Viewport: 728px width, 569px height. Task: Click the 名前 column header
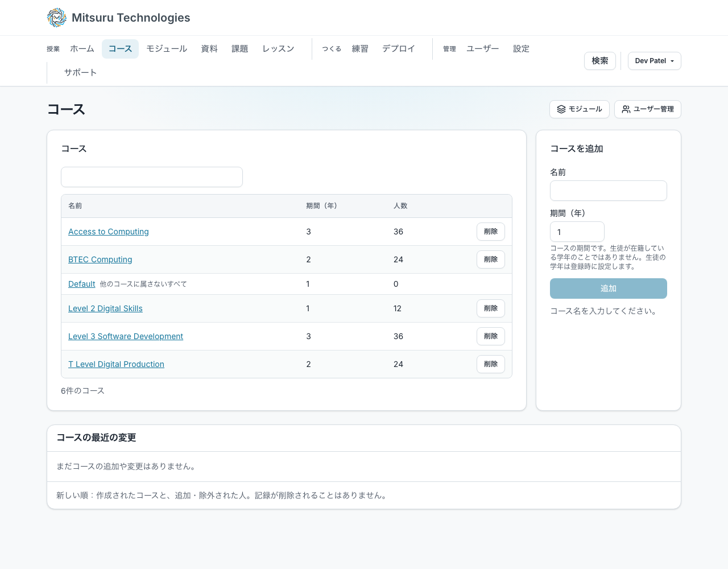point(75,206)
